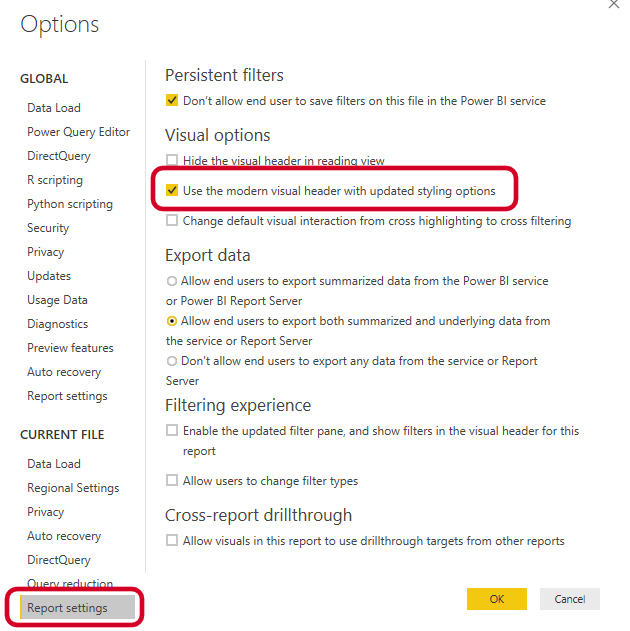
Task: Select export both summarized and underlying data
Action: (171, 321)
